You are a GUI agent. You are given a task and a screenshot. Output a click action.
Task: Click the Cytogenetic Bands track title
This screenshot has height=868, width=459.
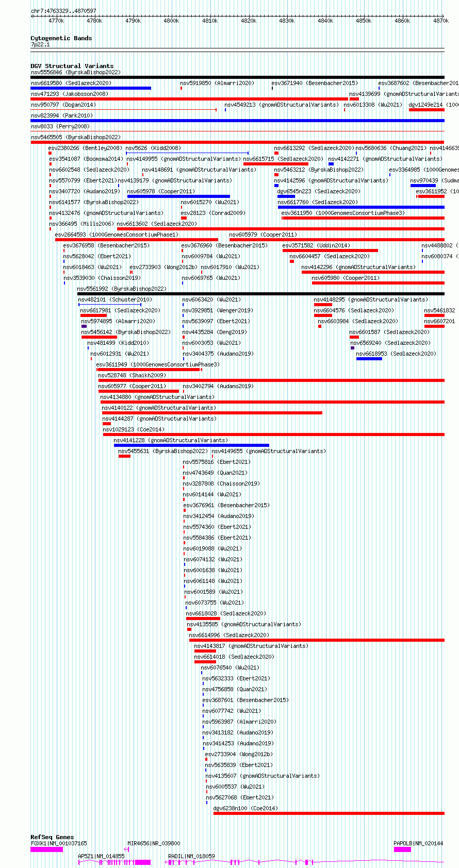coord(61,38)
